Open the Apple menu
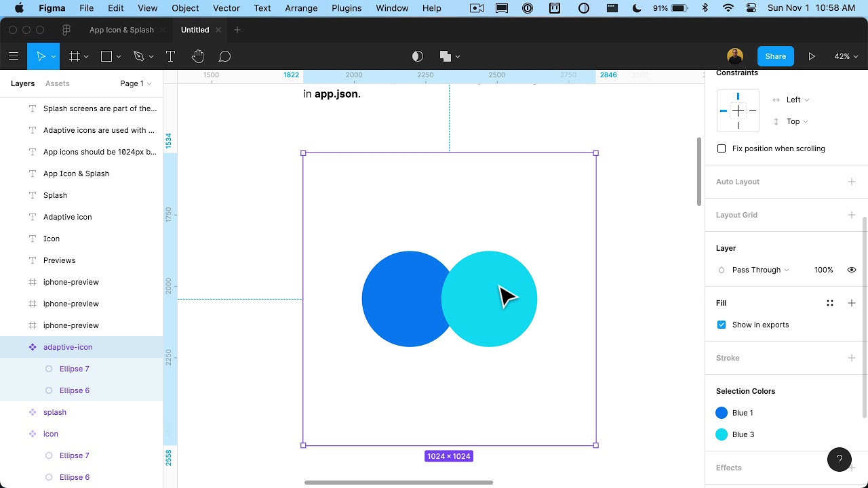 click(x=19, y=8)
